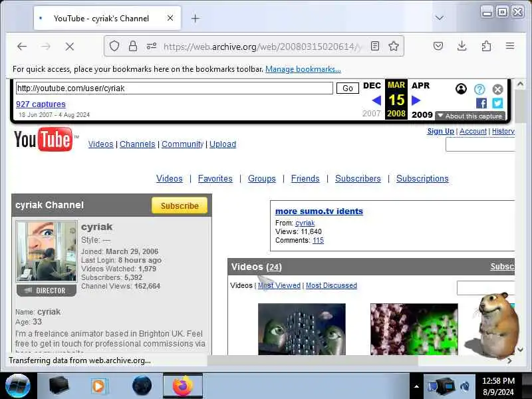Open the city building video thumbnail
This screenshot has height=399, width=532.
(302, 329)
